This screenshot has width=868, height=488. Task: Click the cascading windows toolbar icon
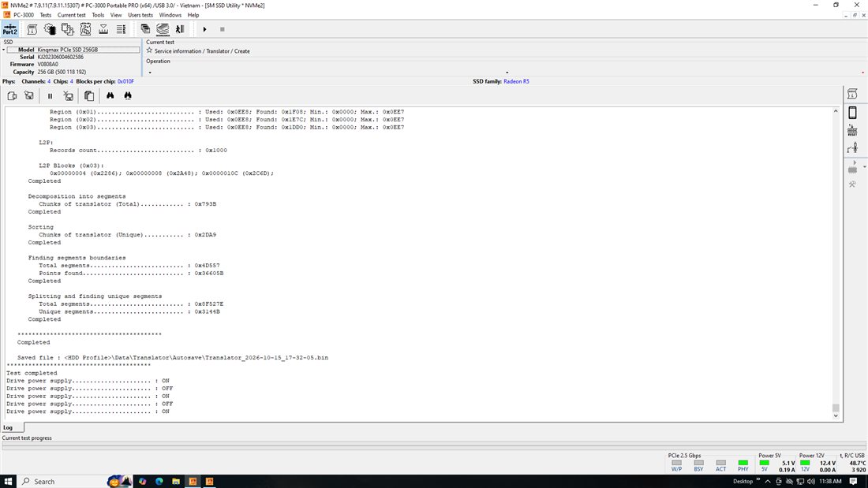tap(145, 29)
